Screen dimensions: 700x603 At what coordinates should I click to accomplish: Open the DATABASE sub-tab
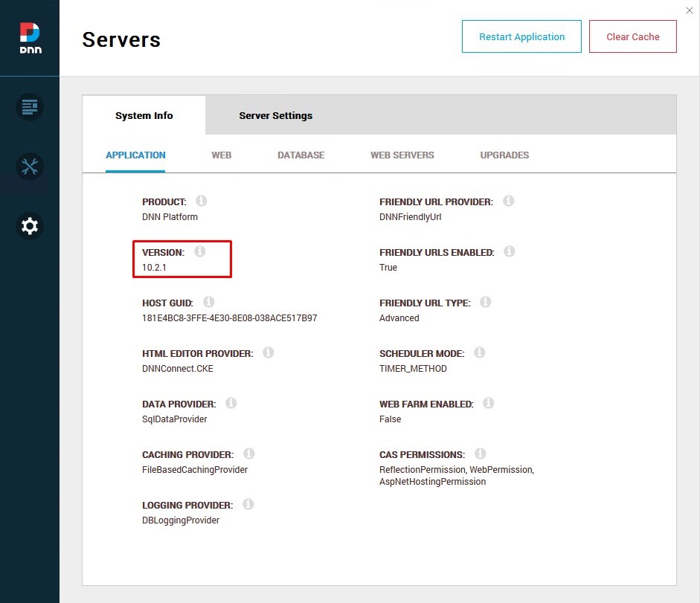301,155
